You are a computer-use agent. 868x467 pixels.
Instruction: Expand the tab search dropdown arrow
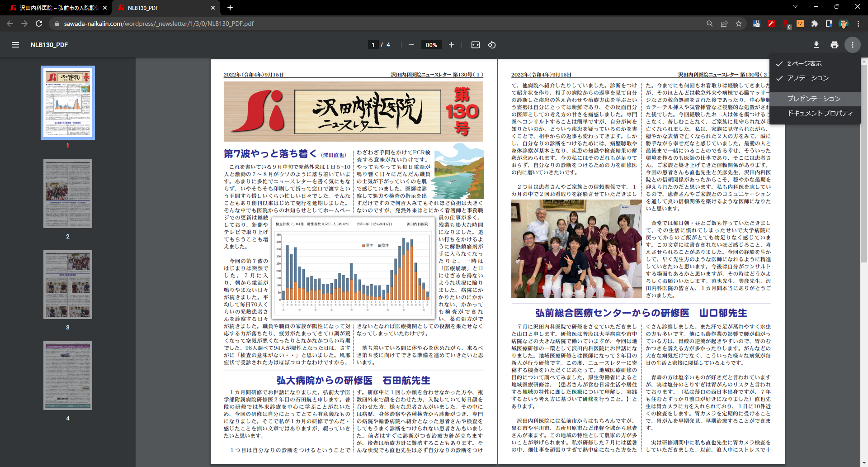coord(795,7)
